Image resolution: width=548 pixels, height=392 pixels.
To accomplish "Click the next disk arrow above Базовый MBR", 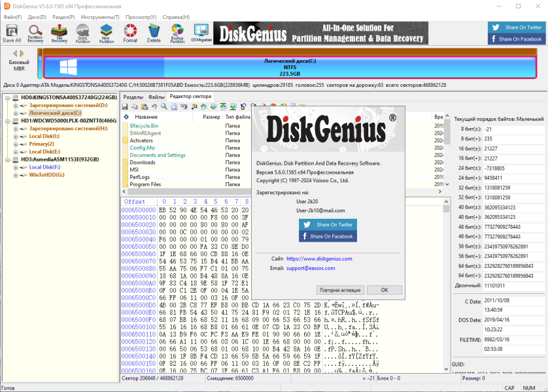I will (22, 53).
